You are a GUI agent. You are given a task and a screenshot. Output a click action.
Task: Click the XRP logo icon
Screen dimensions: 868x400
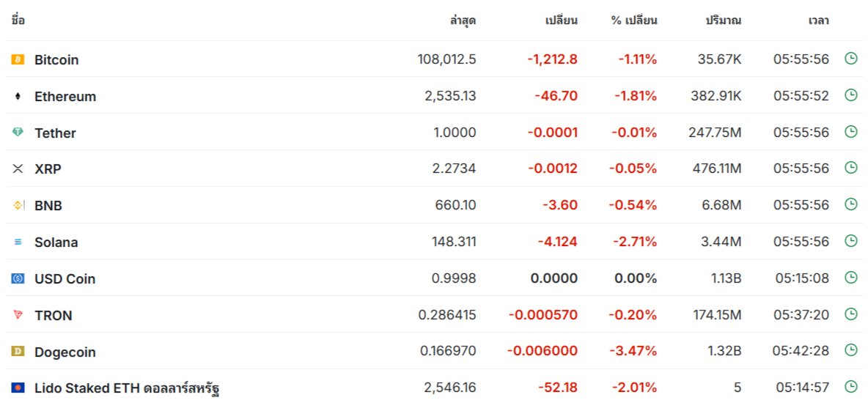18,168
